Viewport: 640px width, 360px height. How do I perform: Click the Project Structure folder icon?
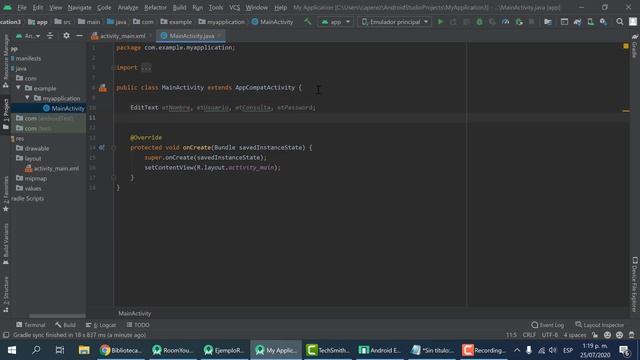548,22
